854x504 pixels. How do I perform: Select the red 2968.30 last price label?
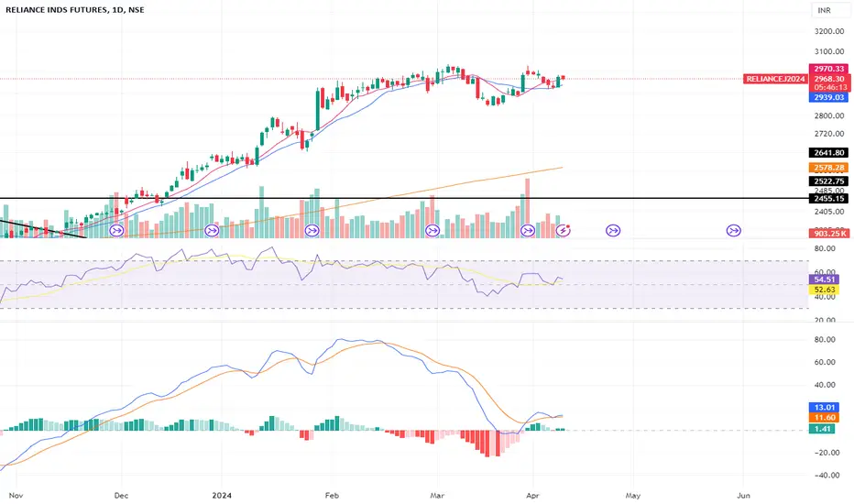[829, 79]
